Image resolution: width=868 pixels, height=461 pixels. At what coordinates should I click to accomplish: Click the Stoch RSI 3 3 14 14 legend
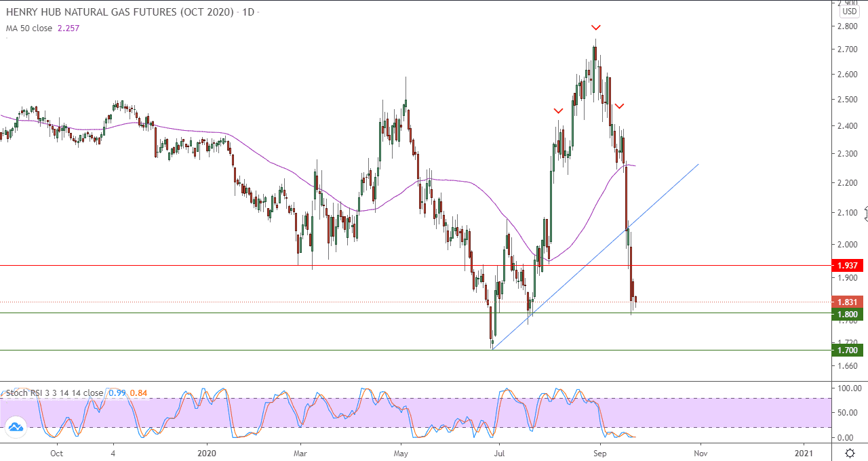coord(54,393)
